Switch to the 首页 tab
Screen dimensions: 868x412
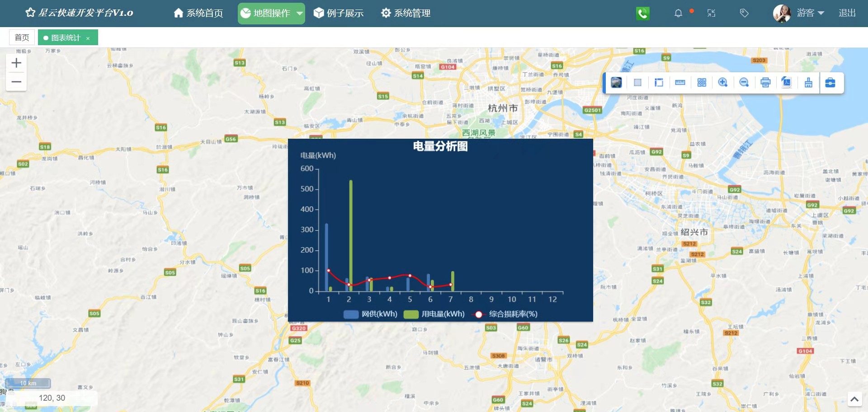coord(22,37)
